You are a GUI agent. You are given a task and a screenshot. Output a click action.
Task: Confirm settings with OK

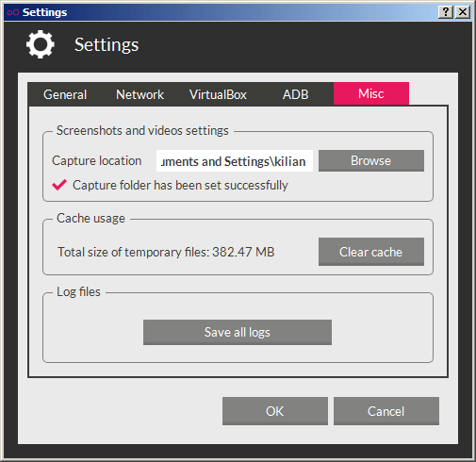(x=275, y=411)
